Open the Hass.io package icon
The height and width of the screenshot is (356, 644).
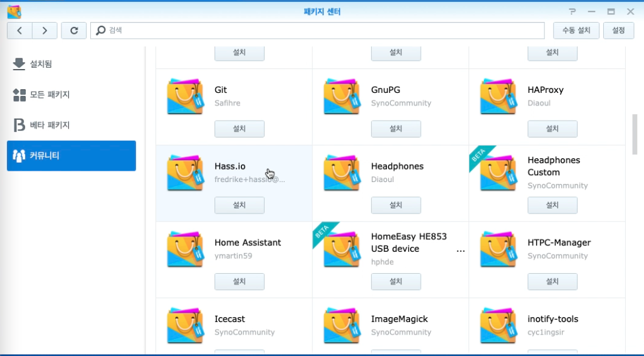(185, 173)
